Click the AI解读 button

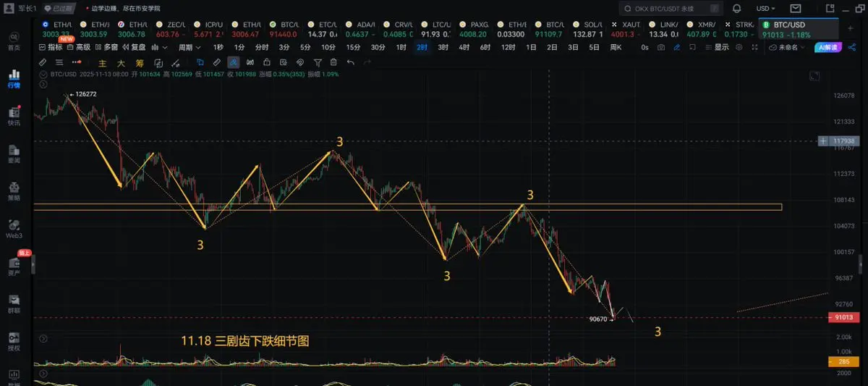pyautogui.click(x=827, y=47)
